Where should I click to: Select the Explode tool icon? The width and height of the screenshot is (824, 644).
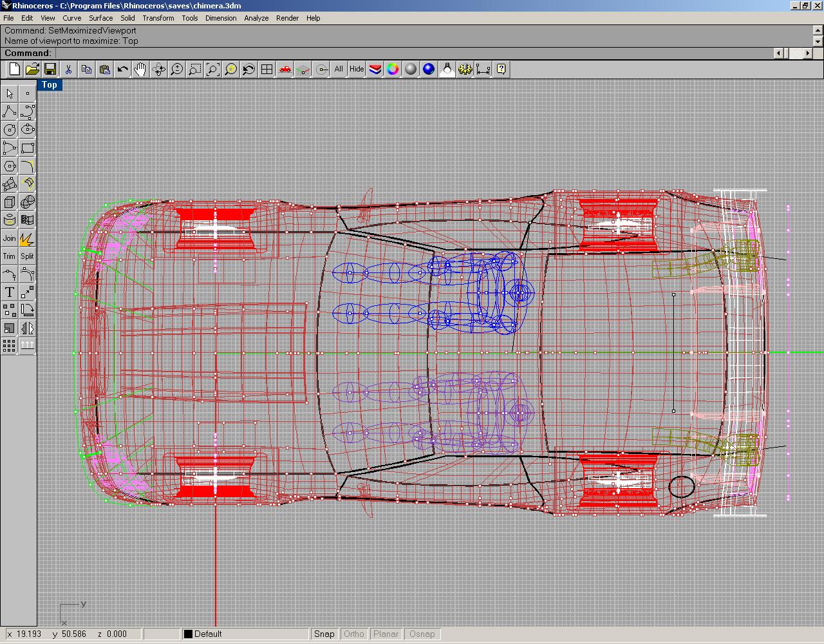click(27, 239)
